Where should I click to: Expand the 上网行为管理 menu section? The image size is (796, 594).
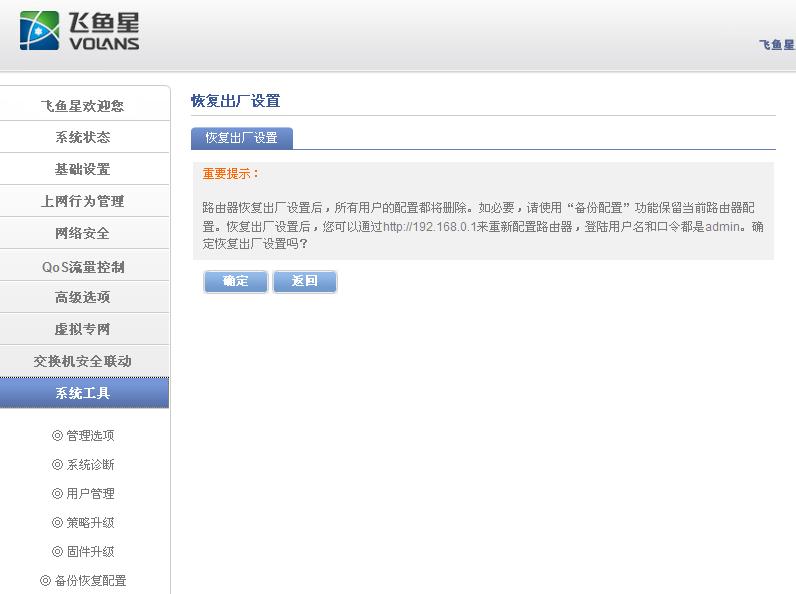click(x=83, y=201)
